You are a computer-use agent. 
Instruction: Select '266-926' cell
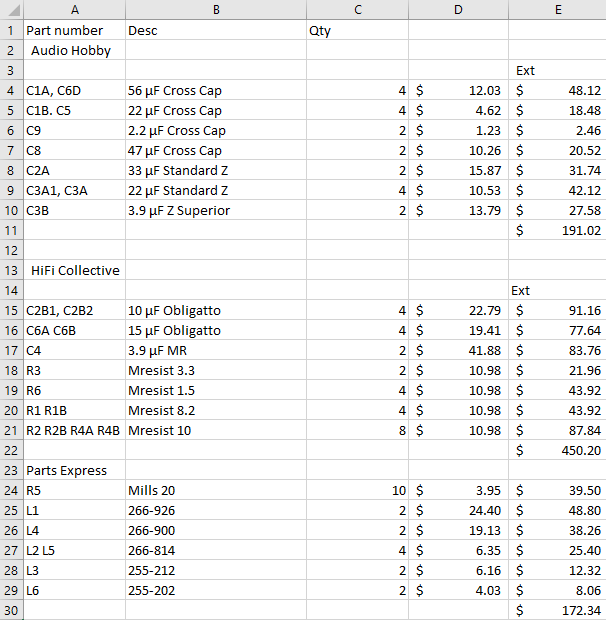click(x=216, y=510)
